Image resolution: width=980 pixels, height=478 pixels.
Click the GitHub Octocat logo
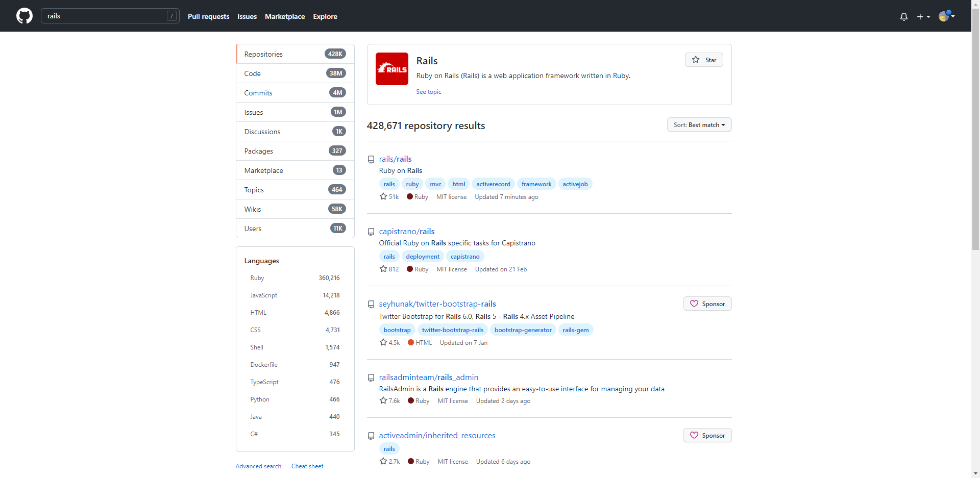coord(24,16)
